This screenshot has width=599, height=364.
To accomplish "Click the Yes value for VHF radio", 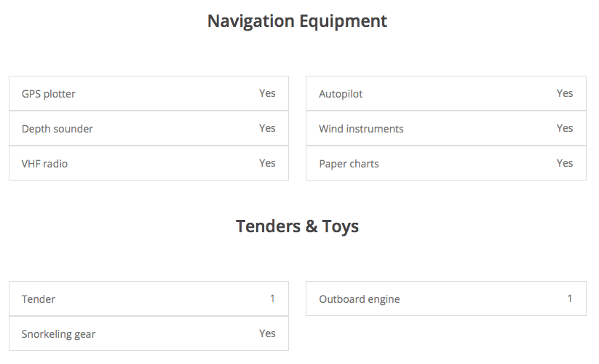I will click(267, 163).
